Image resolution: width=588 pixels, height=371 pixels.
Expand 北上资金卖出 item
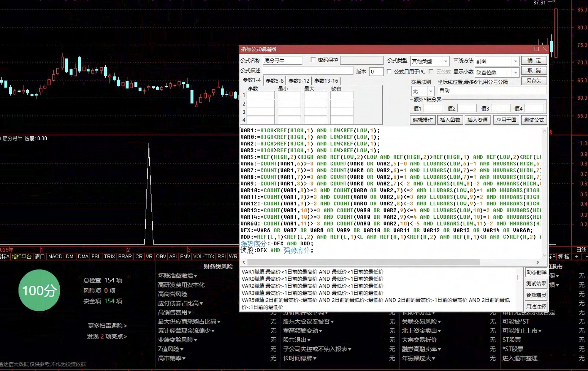pyautogui.click(x=421, y=331)
